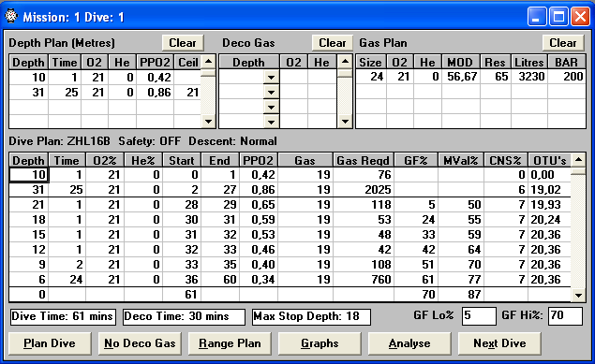This screenshot has width=595, height=364.
Task: Select BAR value 200 in Gas Plan
Action: [x=567, y=77]
